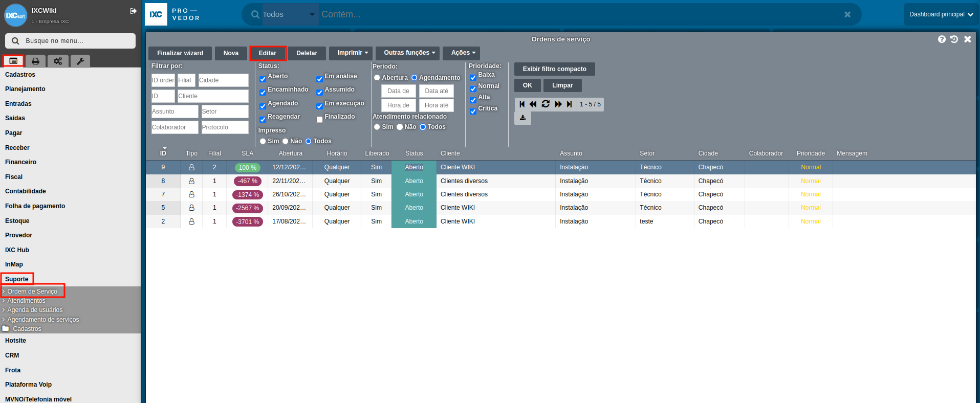Viewport: 980px width, 403px height.
Task: Close the Ordens de serviço window
Action: 967,39
